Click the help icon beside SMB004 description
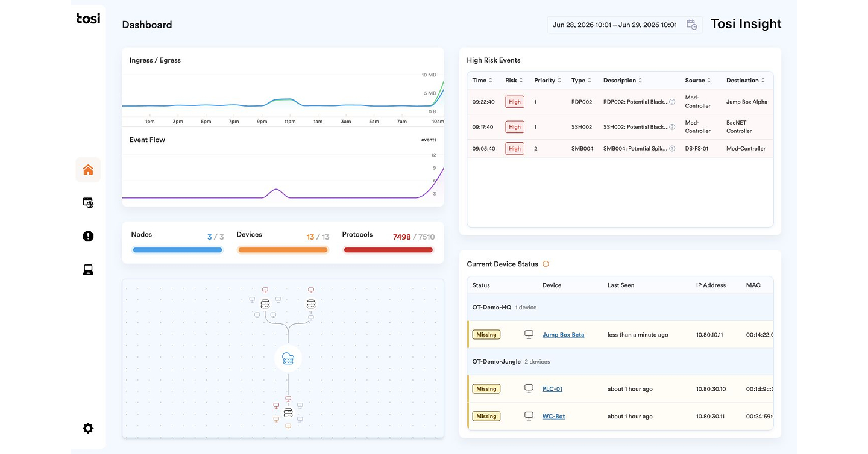 (672, 148)
